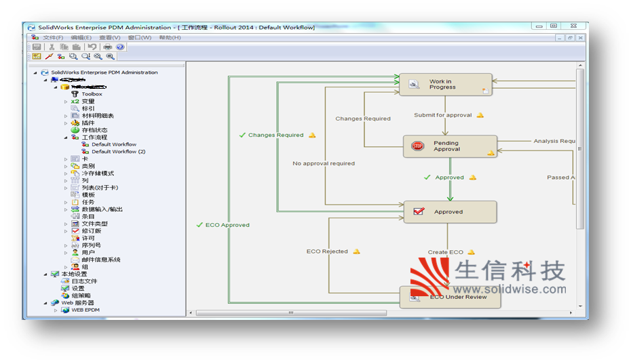Viewport: 633px width, 364px height.
Task: Click the ECO Approved transition label
Action: click(227, 225)
